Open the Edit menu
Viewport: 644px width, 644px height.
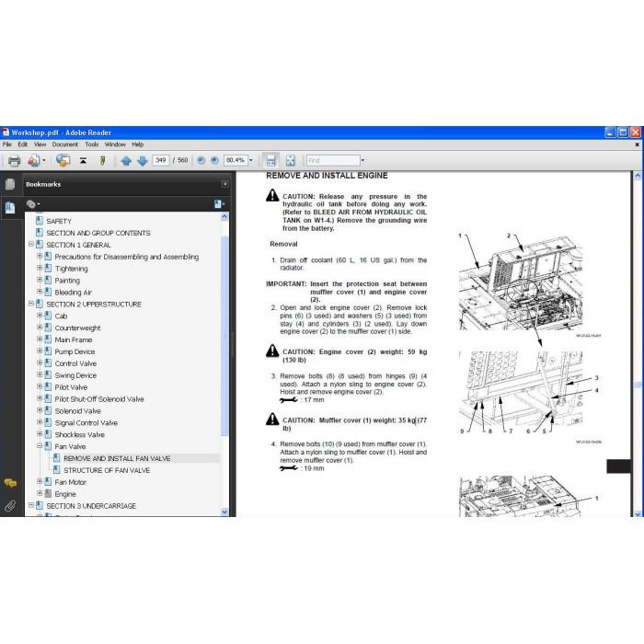[23, 144]
